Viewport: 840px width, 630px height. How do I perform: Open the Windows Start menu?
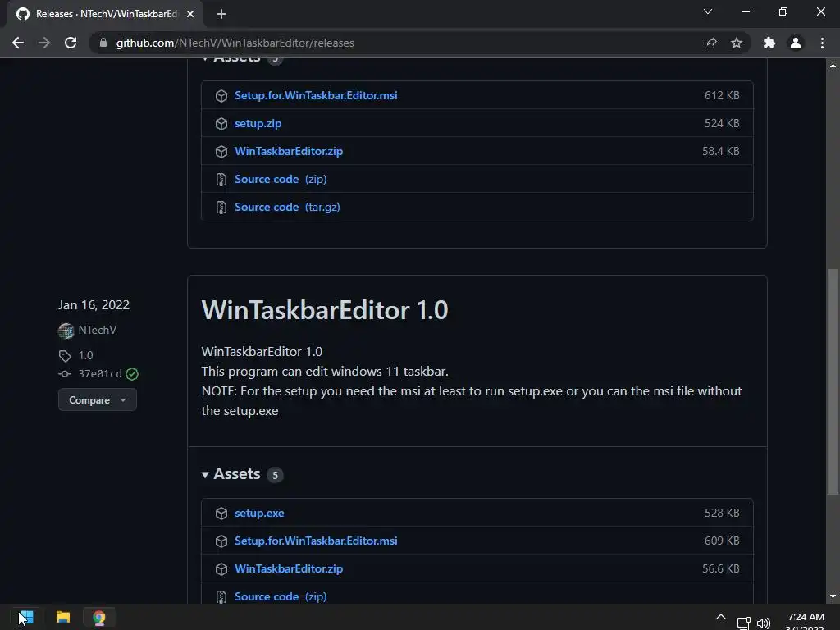(x=25, y=617)
